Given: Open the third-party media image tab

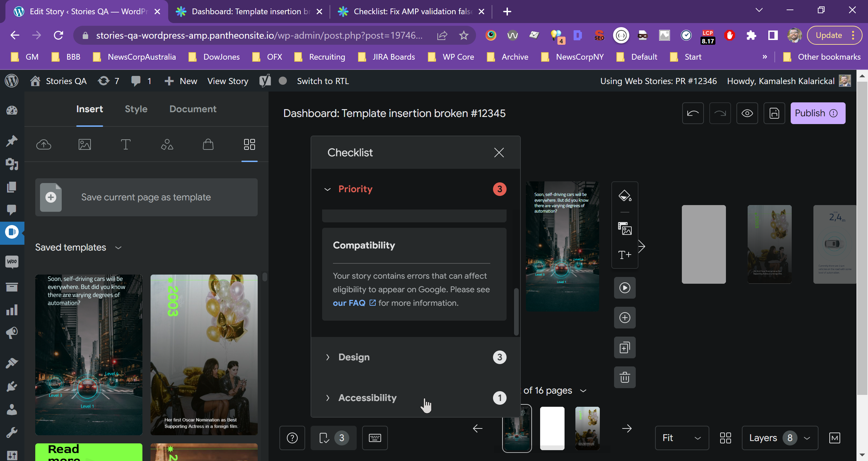Looking at the screenshot, I should [x=85, y=145].
